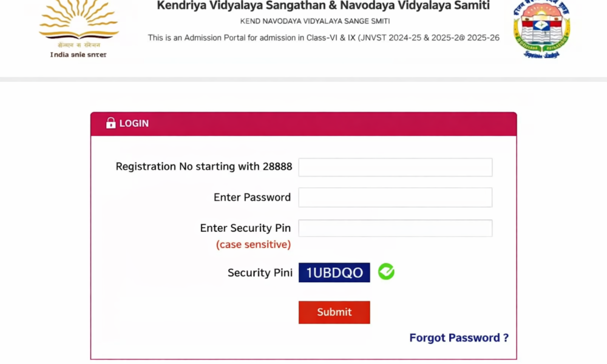Click the 'Security Pini' label beside the captcha

tap(260, 273)
